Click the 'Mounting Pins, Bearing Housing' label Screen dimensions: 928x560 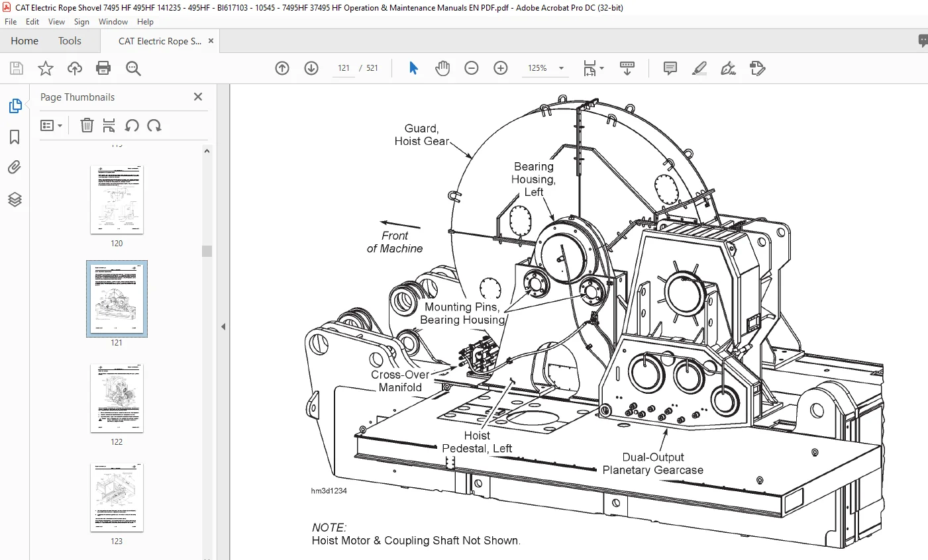coord(462,313)
